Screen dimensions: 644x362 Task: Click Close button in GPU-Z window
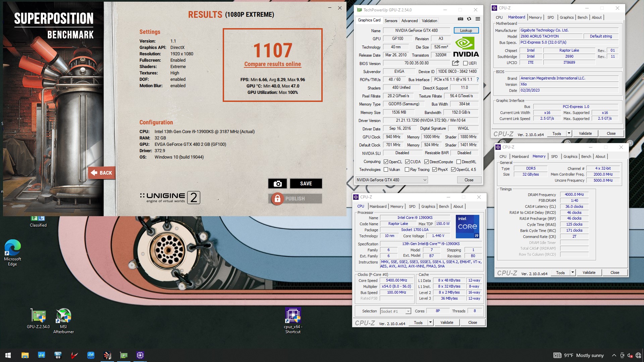pos(469,180)
